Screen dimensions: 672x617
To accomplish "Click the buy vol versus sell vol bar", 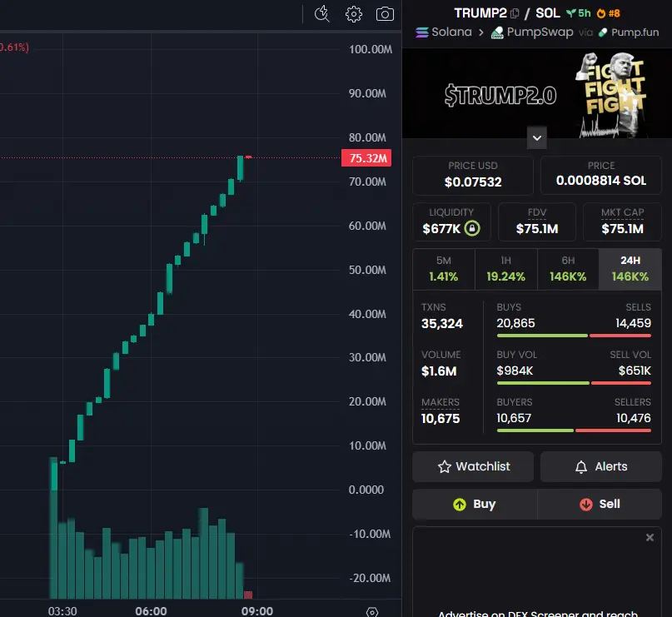I will tap(574, 383).
